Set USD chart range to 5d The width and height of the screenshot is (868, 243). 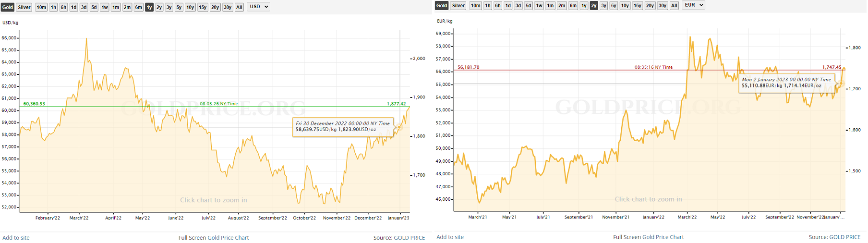pyautogui.click(x=94, y=7)
